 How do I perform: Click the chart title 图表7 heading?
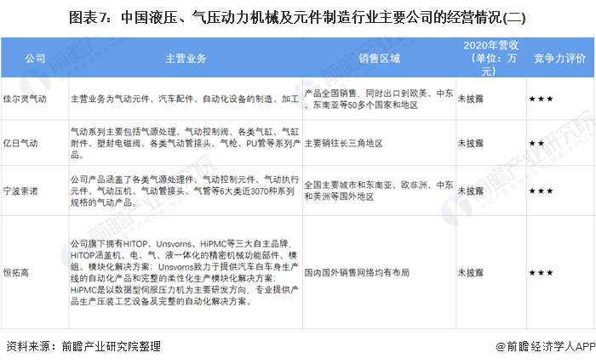click(x=297, y=15)
